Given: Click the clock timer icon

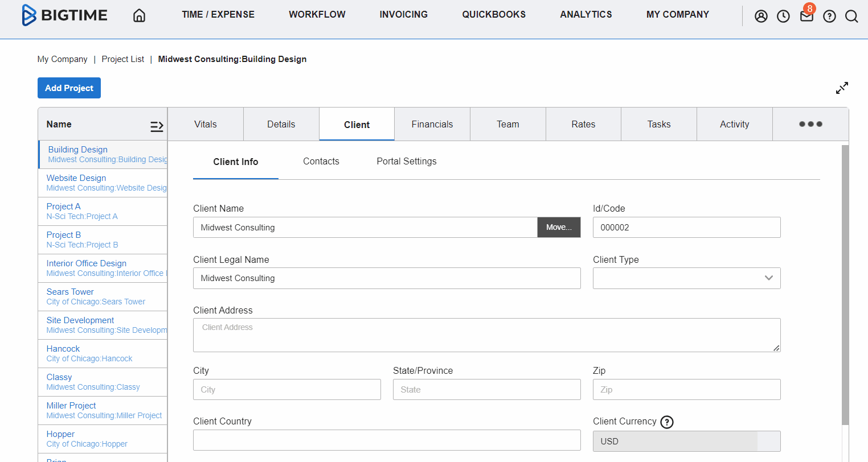Looking at the screenshot, I should pyautogui.click(x=784, y=16).
